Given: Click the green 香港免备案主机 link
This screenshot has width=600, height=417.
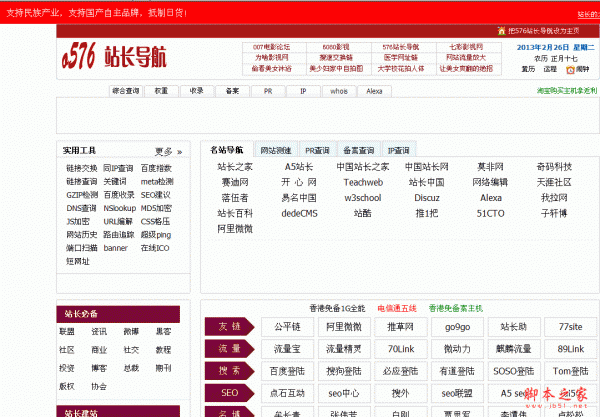Looking at the screenshot, I should coord(456,308).
